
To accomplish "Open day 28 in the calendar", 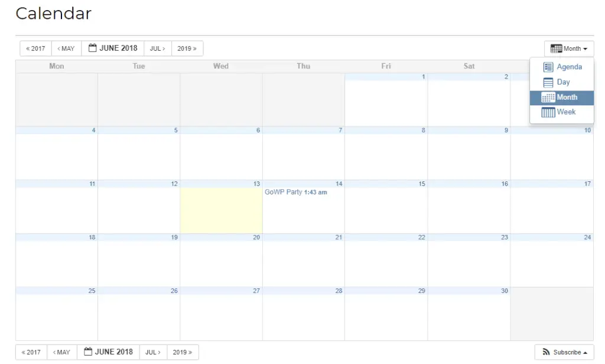I will 339,291.
